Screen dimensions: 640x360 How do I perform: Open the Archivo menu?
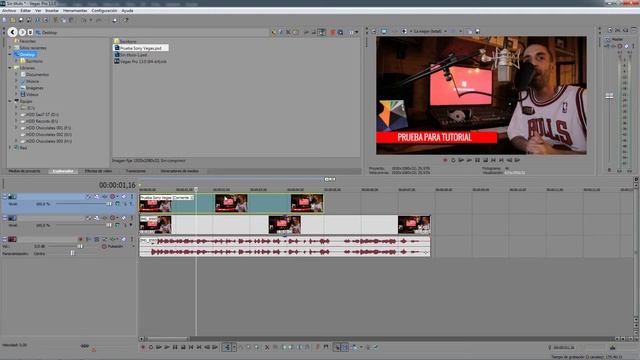coord(9,11)
